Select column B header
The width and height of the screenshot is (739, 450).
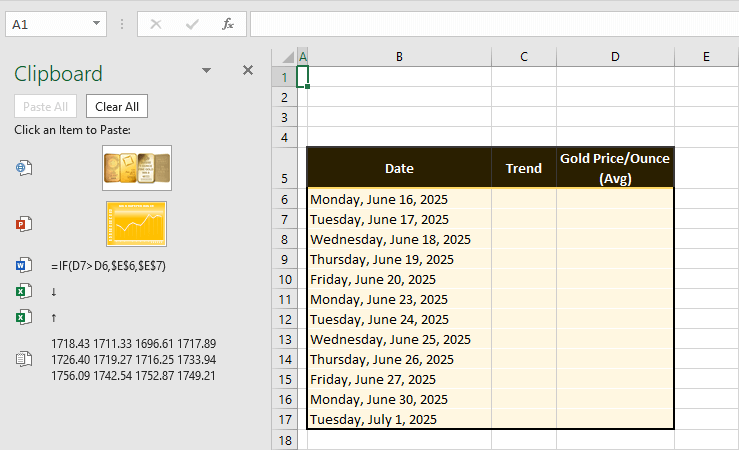tap(399, 57)
